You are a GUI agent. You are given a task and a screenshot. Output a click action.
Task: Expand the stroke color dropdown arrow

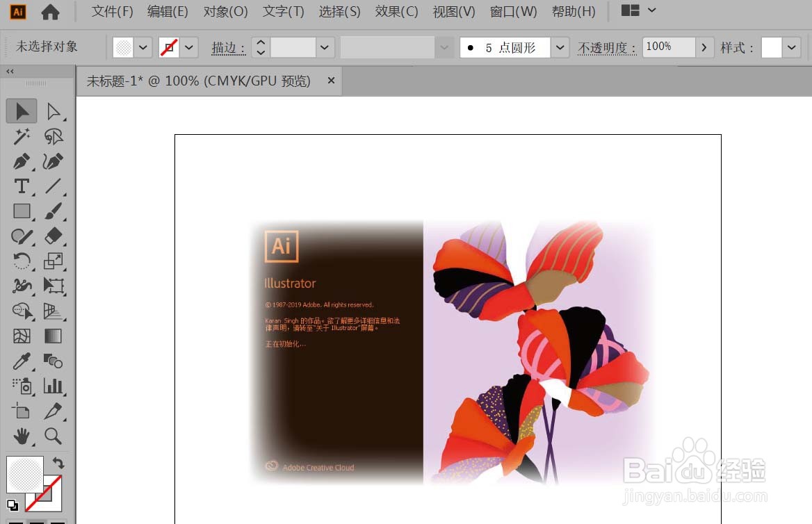click(189, 48)
